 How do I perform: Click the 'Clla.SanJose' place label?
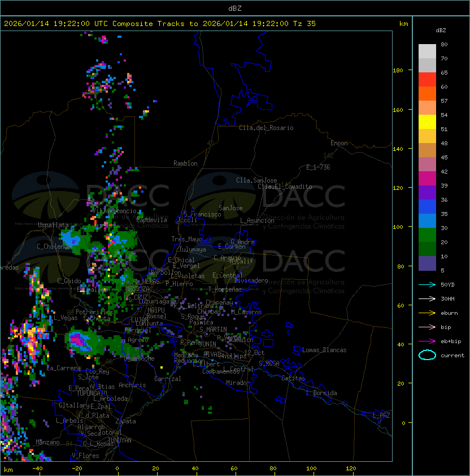coord(256,180)
